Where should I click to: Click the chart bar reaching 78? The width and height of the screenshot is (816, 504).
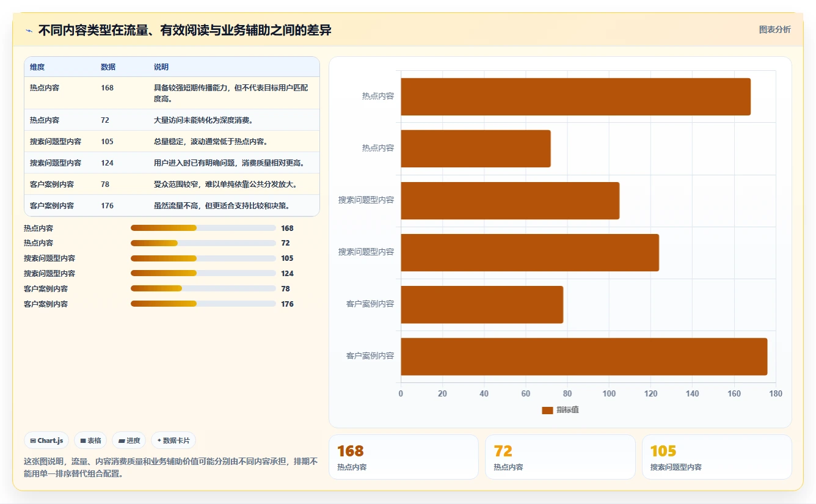pyautogui.click(x=482, y=304)
